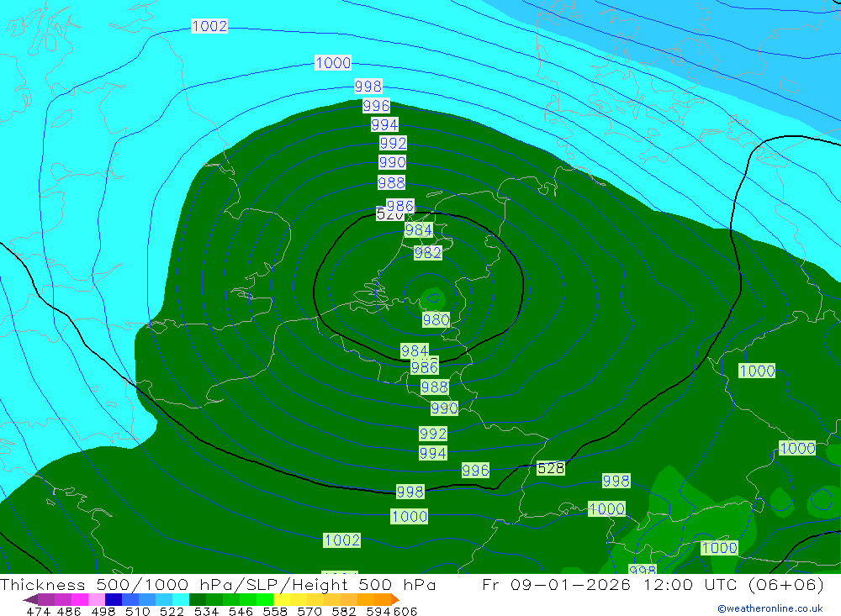Click the chart title 'Thickness 500/1000 hPa/SLP/Height 500 hPa'

coord(218,584)
